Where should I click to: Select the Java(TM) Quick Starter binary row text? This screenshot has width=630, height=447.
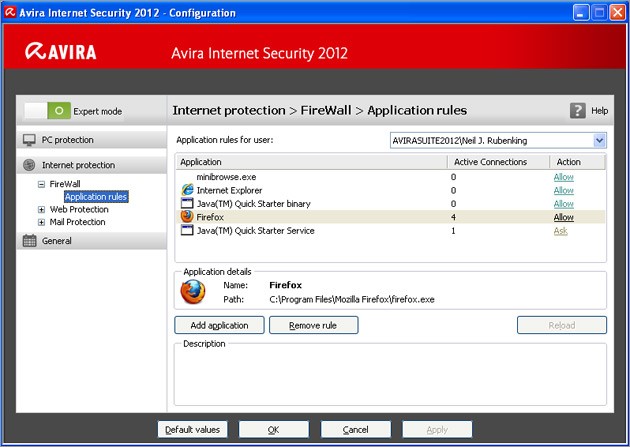pyautogui.click(x=253, y=204)
